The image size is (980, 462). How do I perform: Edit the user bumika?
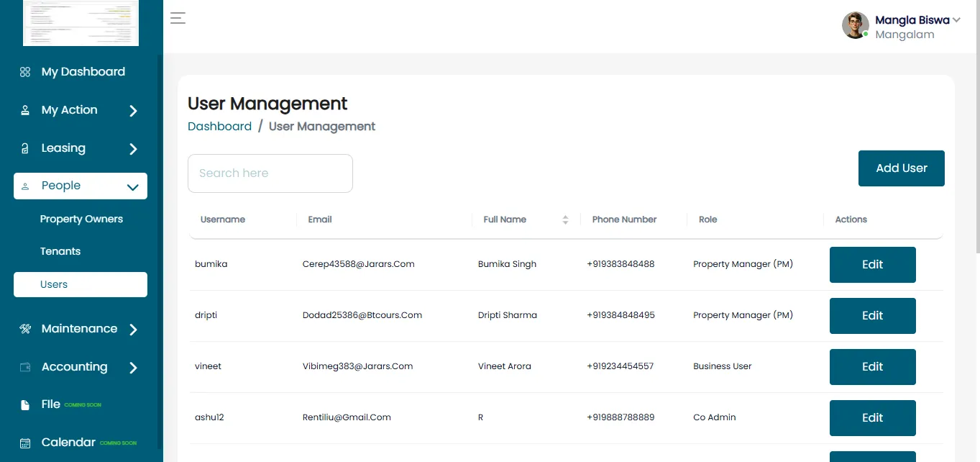pyautogui.click(x=873, y=265)
